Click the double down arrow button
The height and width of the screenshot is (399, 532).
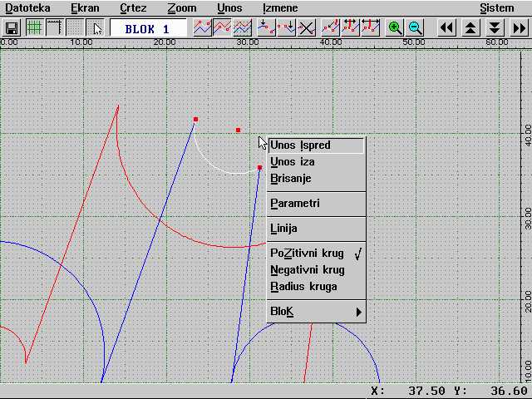[x=495, y=27]
